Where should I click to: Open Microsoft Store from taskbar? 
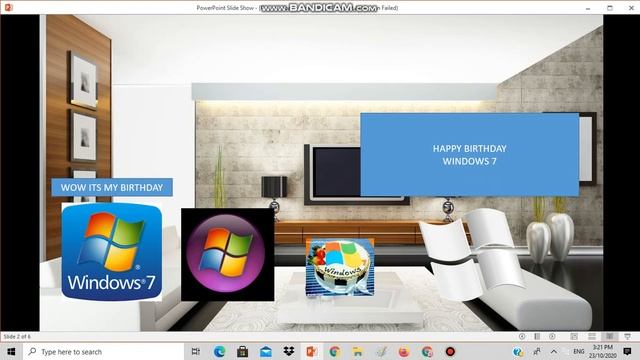(x=242, y=351)
